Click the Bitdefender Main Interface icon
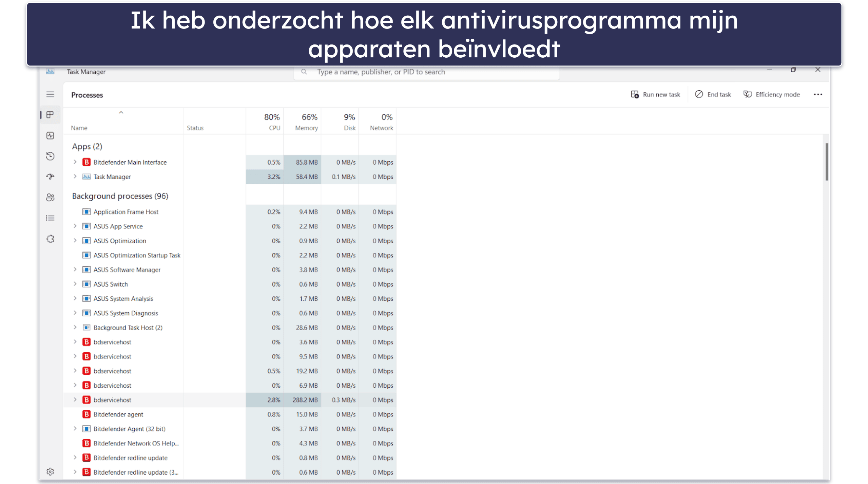 [86, 162]
